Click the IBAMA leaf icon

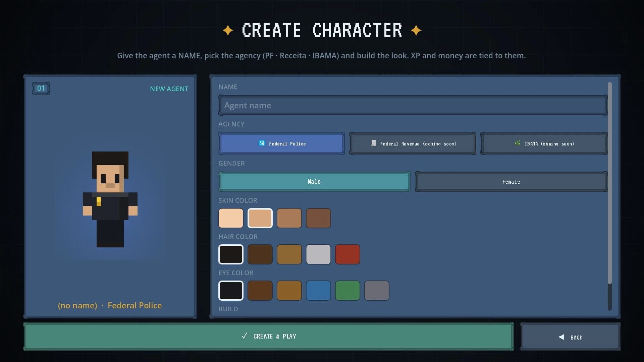point(518,143)
